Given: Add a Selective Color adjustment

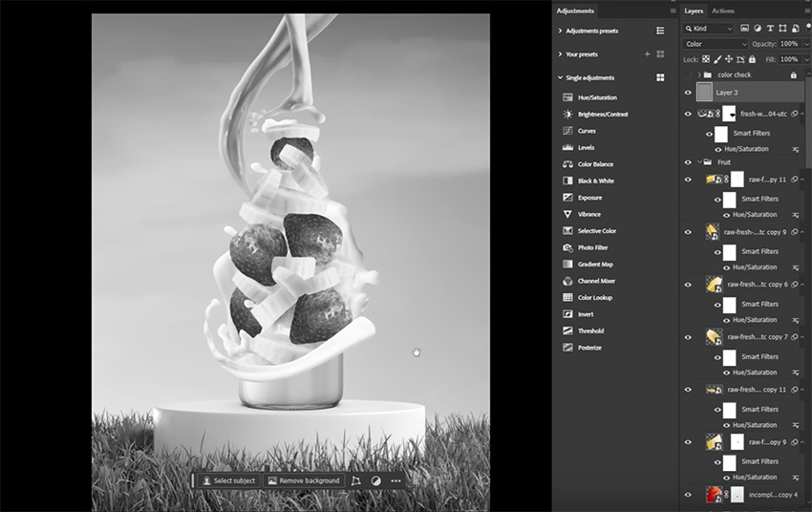Looking at the screenshot, I should click(x=589, y=230).
